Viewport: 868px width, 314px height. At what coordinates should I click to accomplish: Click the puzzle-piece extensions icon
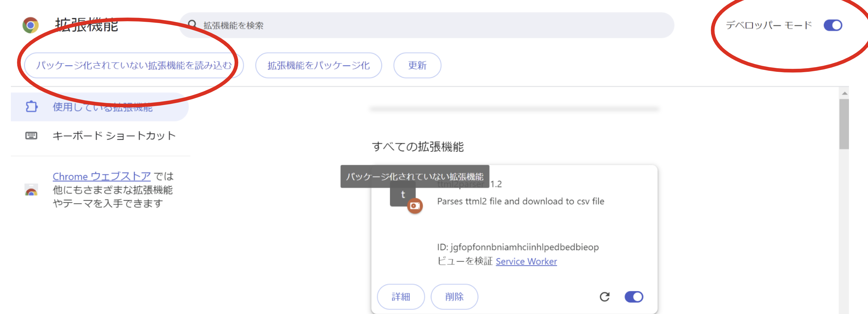31,107
